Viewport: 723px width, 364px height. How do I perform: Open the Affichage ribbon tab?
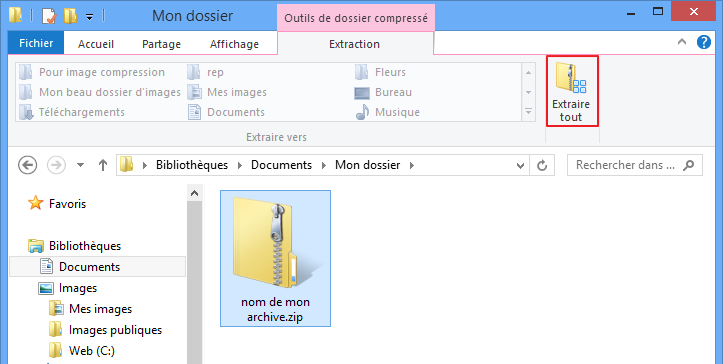[234, 44]
